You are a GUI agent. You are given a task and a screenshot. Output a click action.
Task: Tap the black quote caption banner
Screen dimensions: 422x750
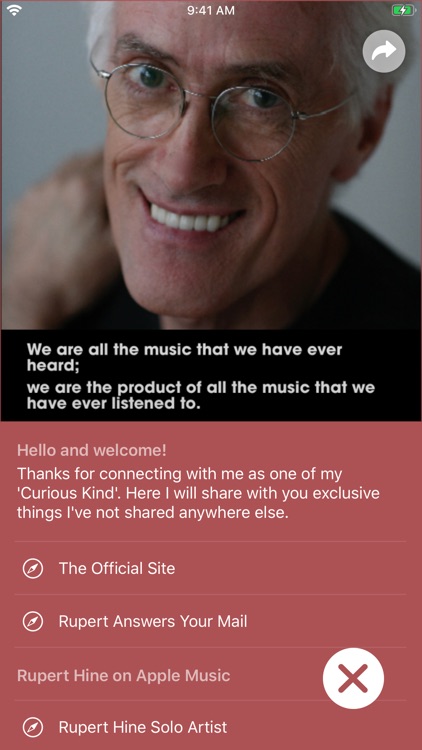(211, 375)
